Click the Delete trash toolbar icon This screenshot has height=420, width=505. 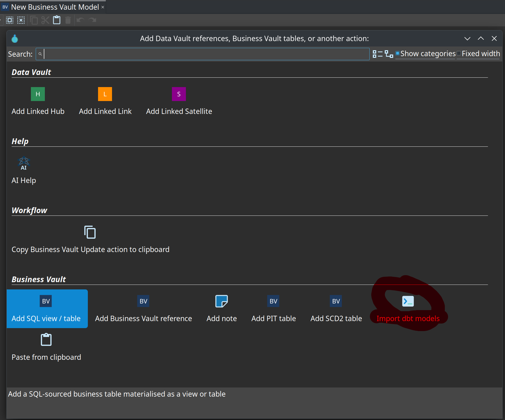coord(68,20)
